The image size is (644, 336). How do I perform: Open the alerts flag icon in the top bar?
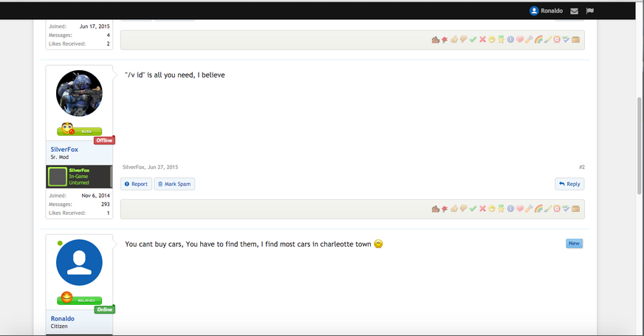click(589, 11)
